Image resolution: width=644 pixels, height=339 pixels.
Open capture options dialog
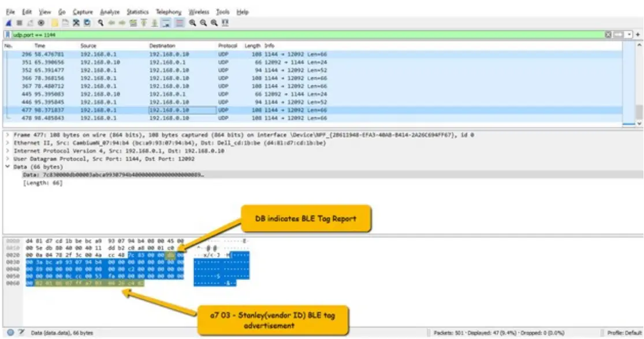pos(40,23)
